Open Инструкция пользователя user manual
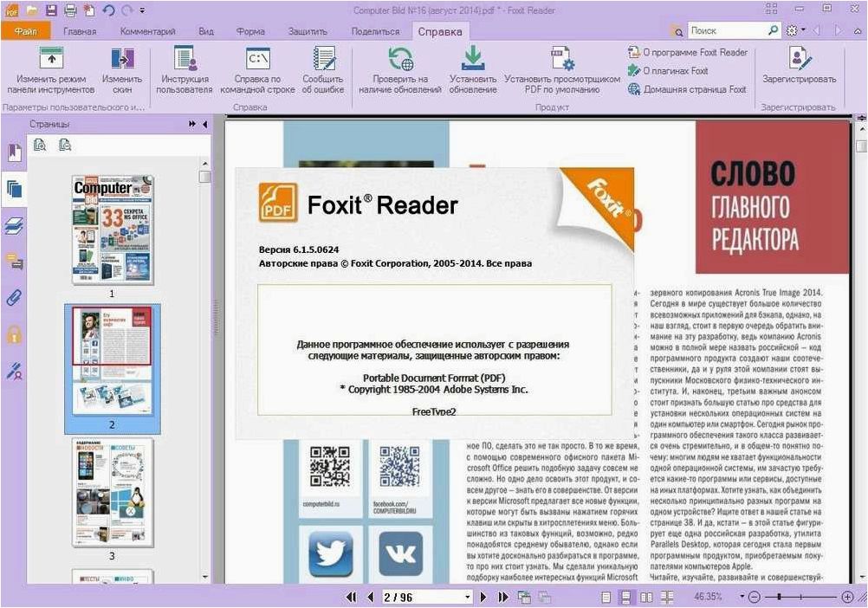Screen dimensions: 868x608 click(x=185, y=70)
